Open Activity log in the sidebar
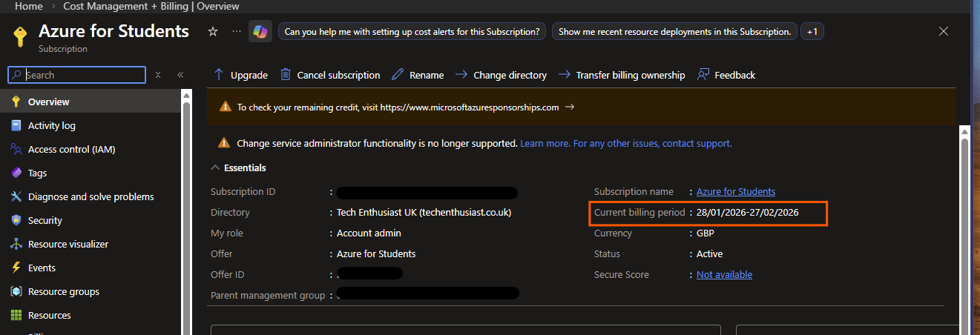Image resolution: width=980 pixels, height=335 pixels. tap(51, 126)
